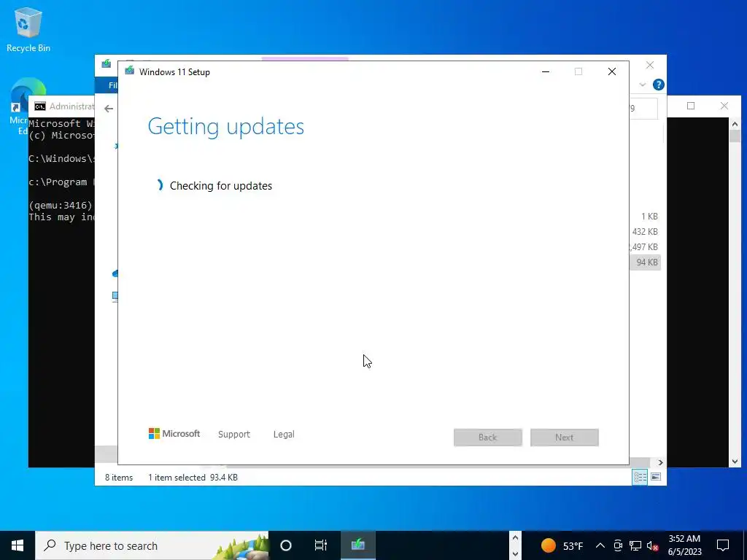Click '8 items' in Explorer status bar
747x560 pixels.
pyautogui.click(x=119, y=477)
